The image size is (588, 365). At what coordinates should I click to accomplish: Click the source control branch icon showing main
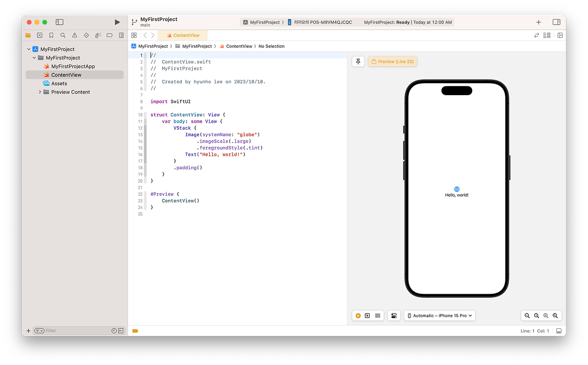point(135,22)
